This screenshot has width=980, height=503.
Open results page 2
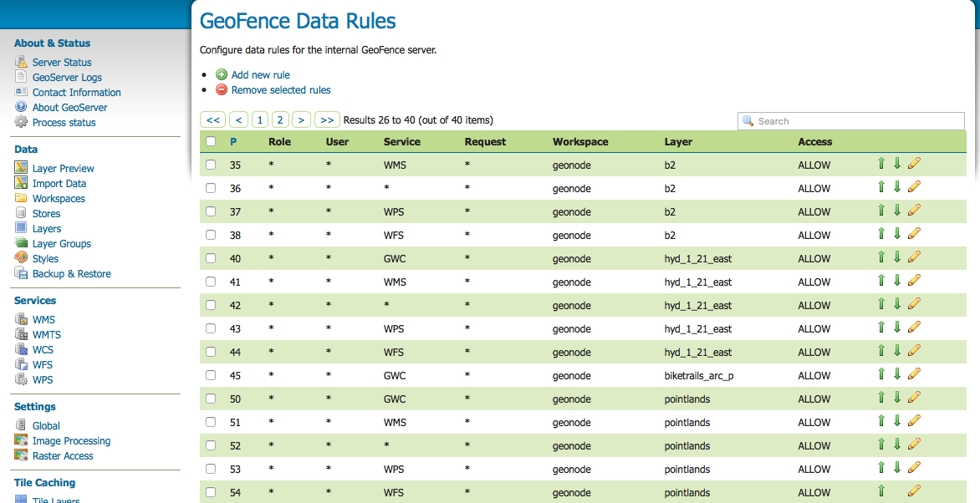[x=281, y=120]
